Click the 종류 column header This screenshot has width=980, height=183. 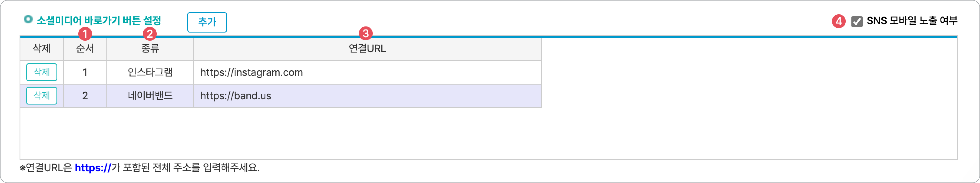(x=150, y=49)
